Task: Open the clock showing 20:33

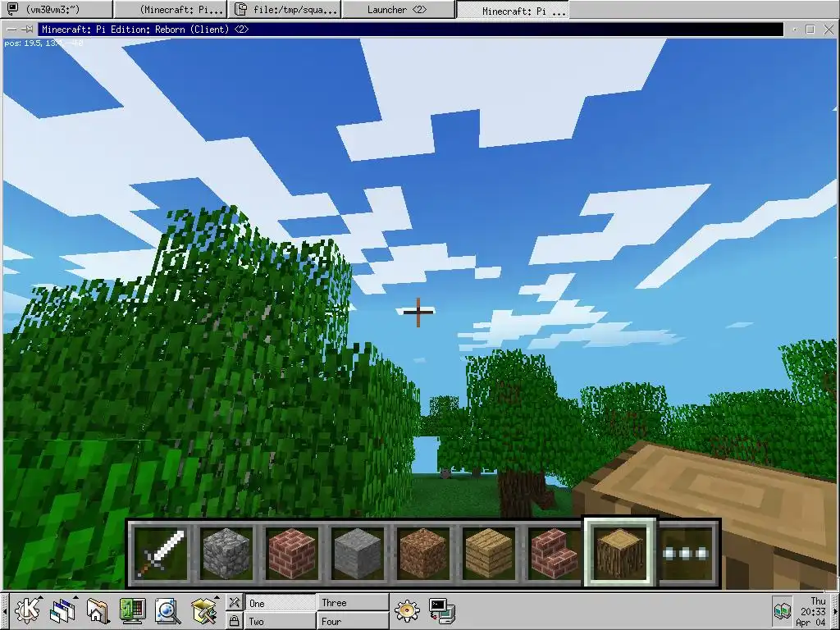Action: (813, 611)
